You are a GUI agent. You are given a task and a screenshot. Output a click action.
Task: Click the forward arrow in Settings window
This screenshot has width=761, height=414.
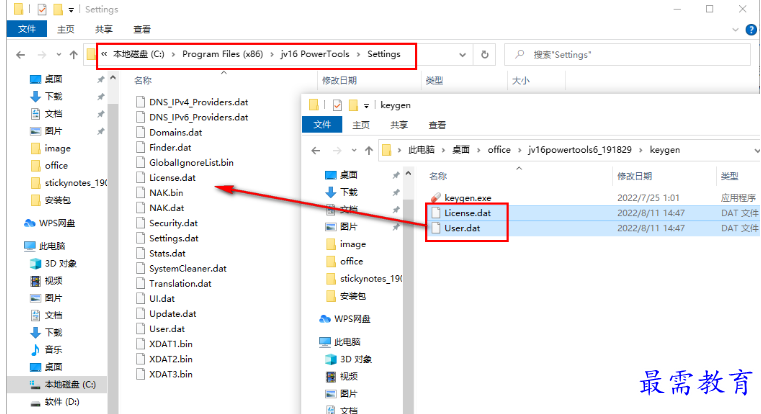[x=42, y=55]
